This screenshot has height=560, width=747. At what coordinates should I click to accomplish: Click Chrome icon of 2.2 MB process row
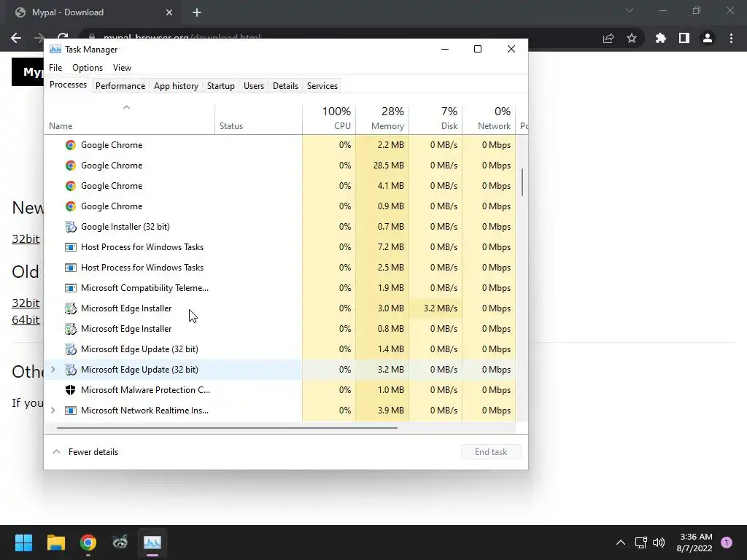(x=71, y=145)
